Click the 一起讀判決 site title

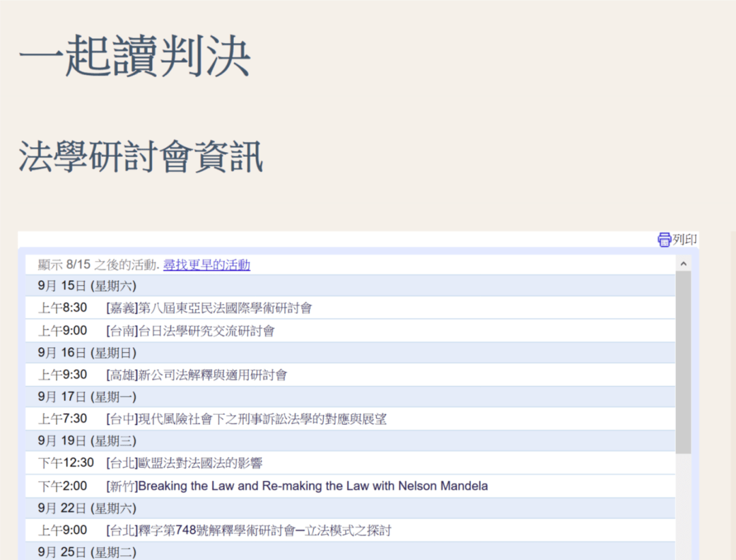[134, 56]
